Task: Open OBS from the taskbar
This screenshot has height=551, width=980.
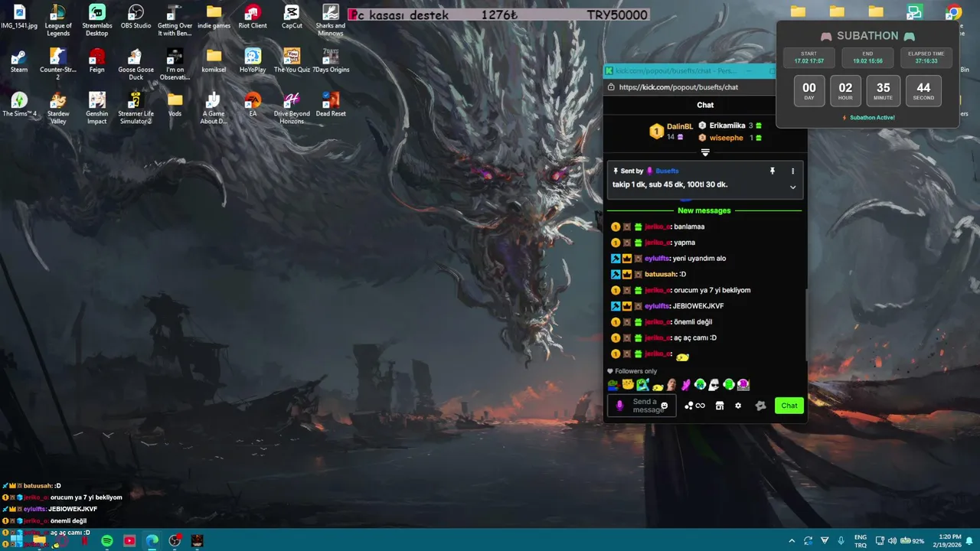Action: click(175, 541)
